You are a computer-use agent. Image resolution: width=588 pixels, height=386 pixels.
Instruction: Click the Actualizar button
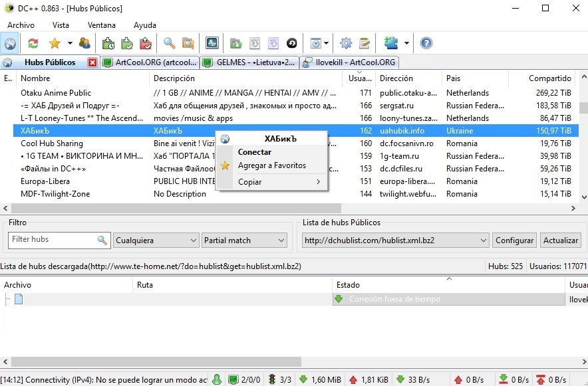pos(561,241)
